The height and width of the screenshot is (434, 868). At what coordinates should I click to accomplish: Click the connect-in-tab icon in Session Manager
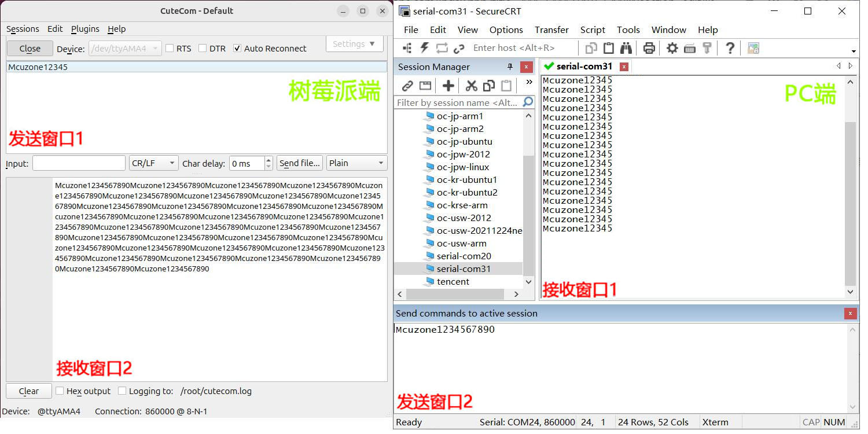(x=425, y=86)
